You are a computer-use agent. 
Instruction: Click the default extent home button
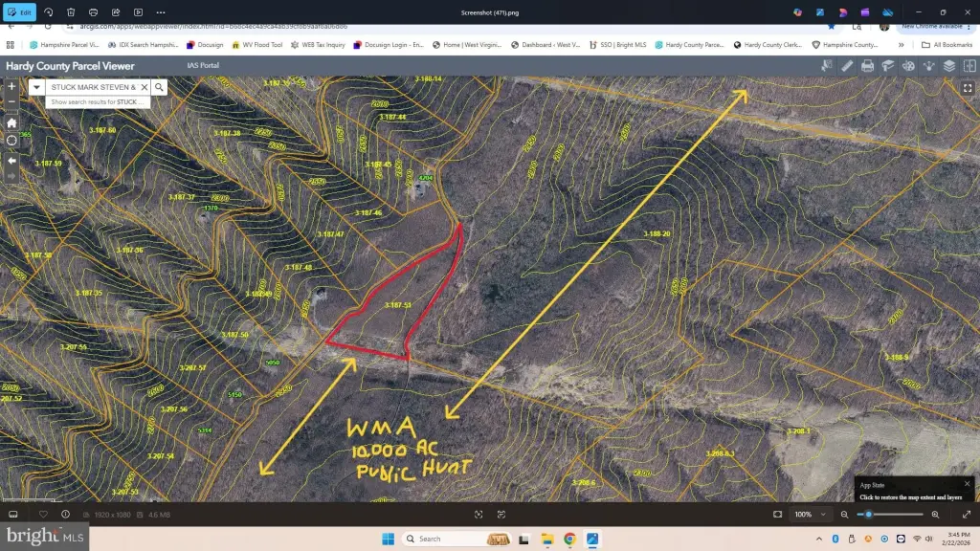pyautogui.click(x=11, y=122)
